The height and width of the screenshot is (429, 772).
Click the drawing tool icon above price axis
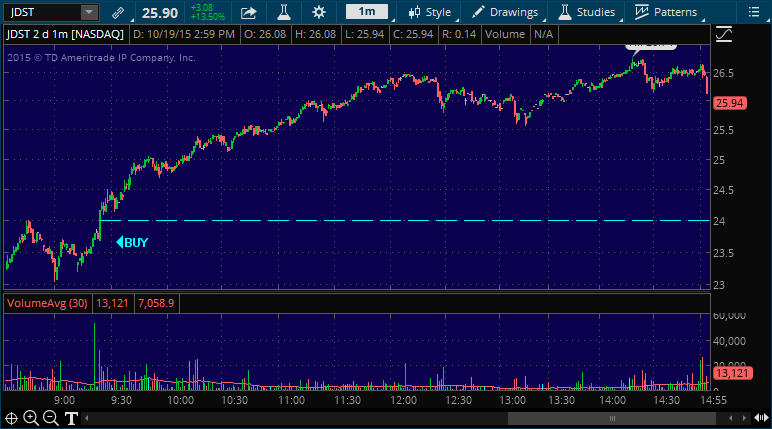[724, 34]
